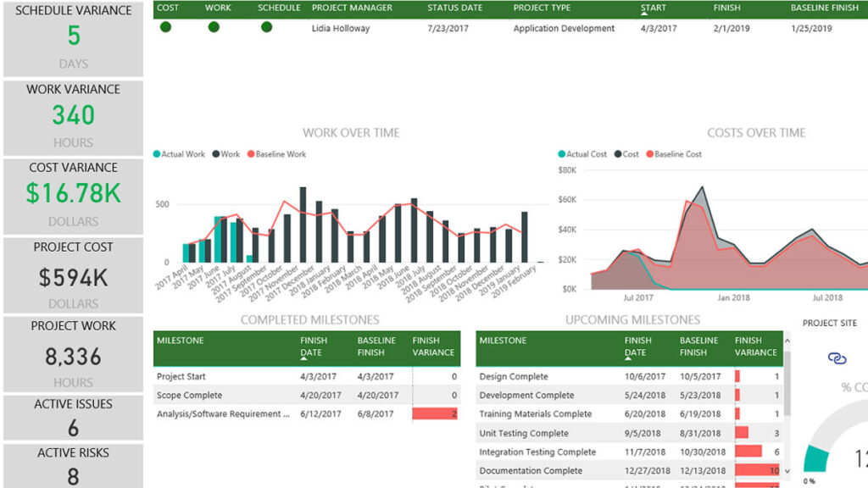Click the upcoming milestones scroll up arrow
Viewport: 868px width, 488px height.
[787, 341]
